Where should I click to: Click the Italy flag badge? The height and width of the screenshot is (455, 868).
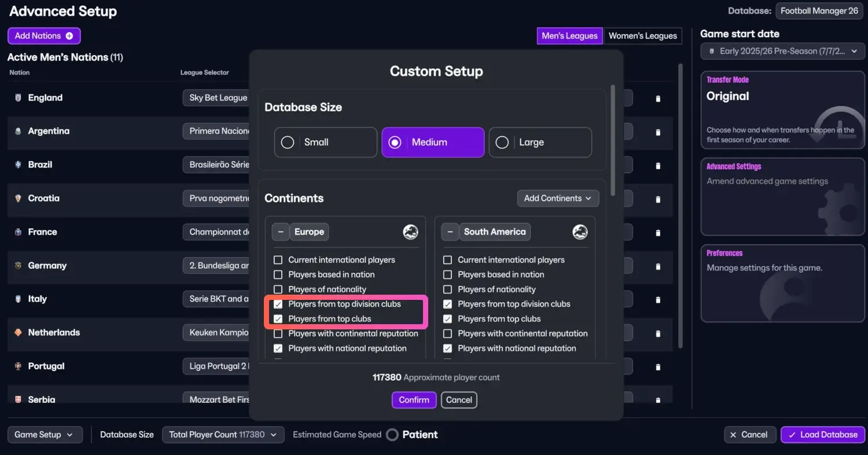tap(18, 299)
